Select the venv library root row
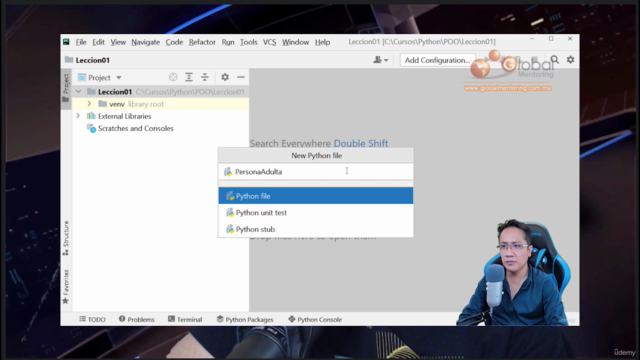Image resolution: width=640 pixels, height=360 pixels. (160, 104)
